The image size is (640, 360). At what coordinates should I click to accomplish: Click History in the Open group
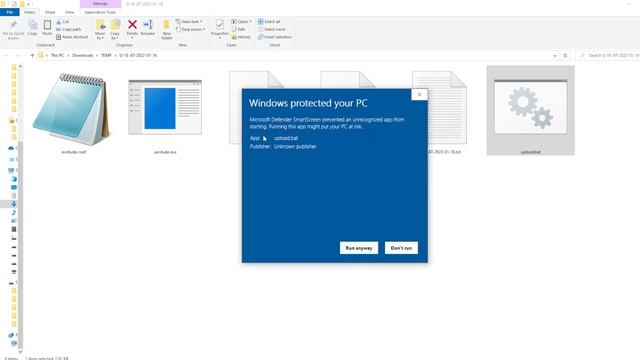tap(241, 37)
